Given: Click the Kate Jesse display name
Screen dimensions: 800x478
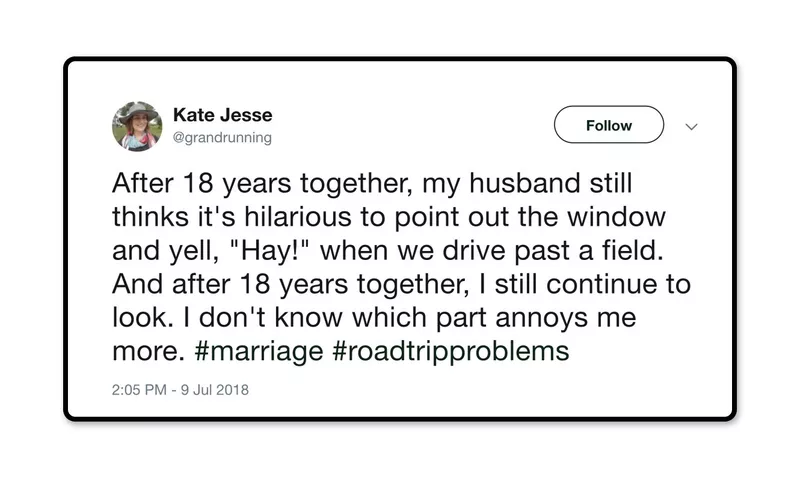Looking at the screenshot, I should 222,115.
